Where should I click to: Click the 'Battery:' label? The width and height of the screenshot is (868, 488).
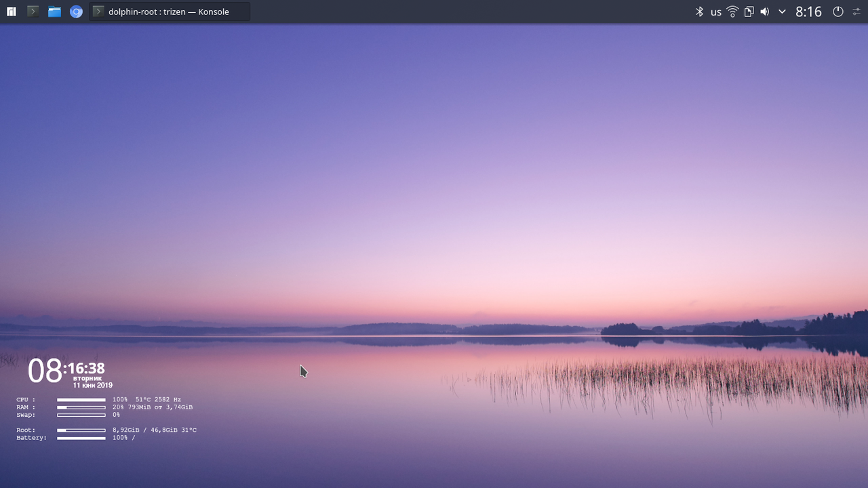tap(32, 438)
